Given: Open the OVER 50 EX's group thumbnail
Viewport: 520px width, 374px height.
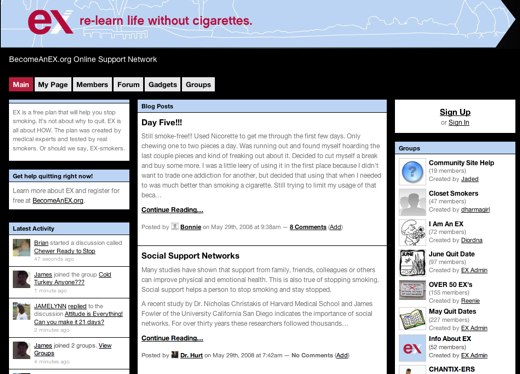Looking at the screenshot, I should pos(412,290).
